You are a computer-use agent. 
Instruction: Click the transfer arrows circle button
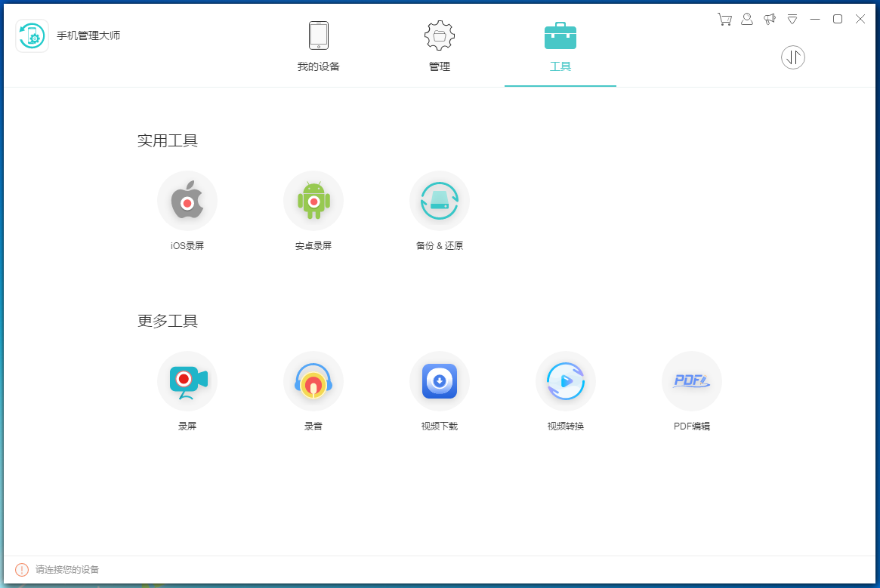pos(793,57)
